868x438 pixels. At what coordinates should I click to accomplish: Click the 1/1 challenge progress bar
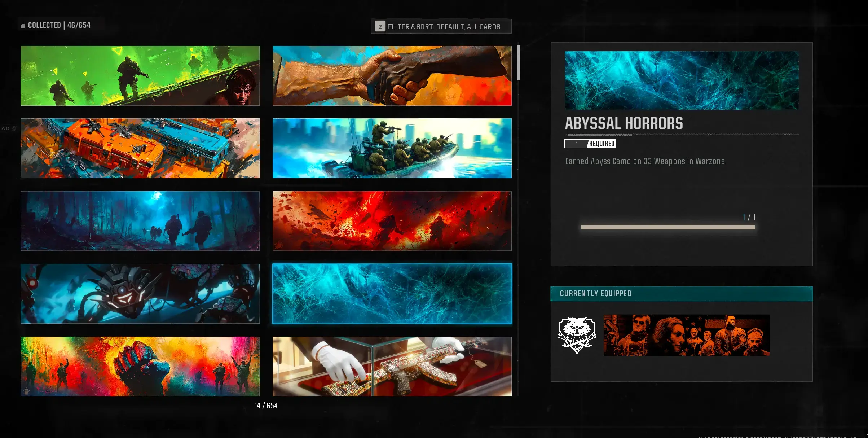(668, 227)
